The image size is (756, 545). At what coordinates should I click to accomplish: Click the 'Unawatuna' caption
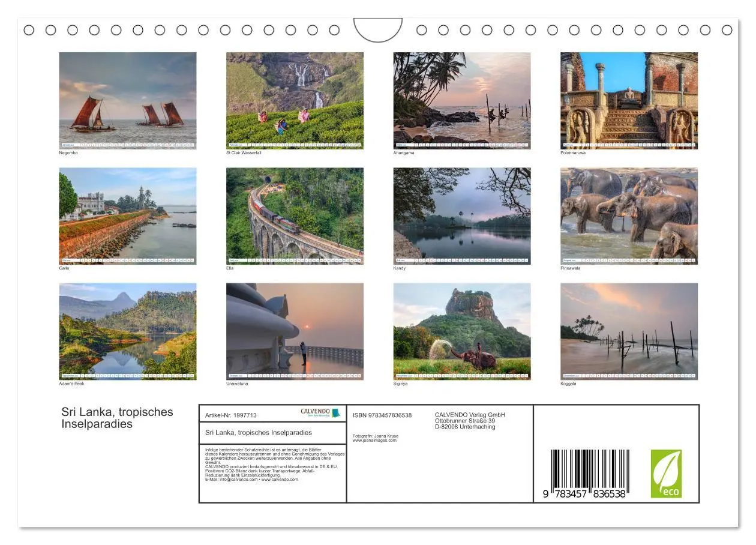click(237, 384)
